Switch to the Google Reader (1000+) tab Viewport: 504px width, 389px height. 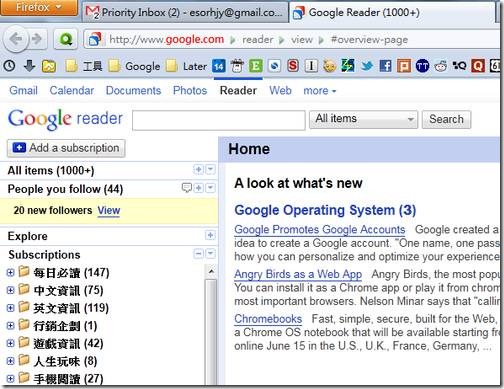(392, 13)
